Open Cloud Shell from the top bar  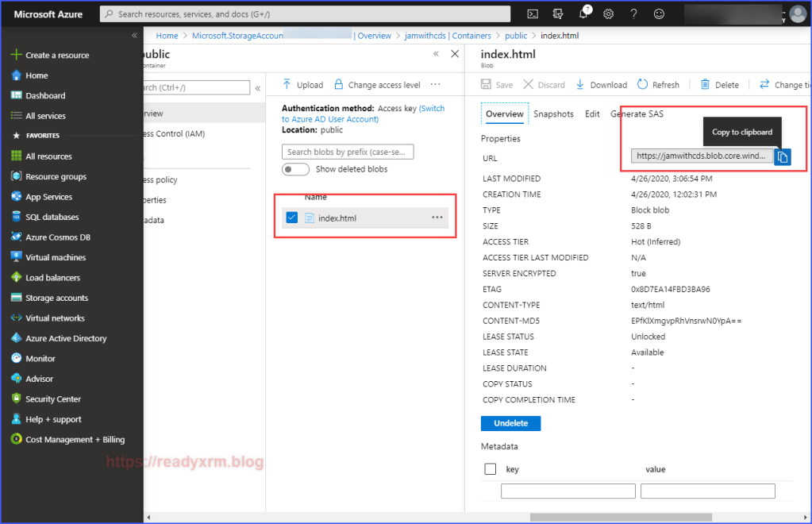(x=533, y=14)
